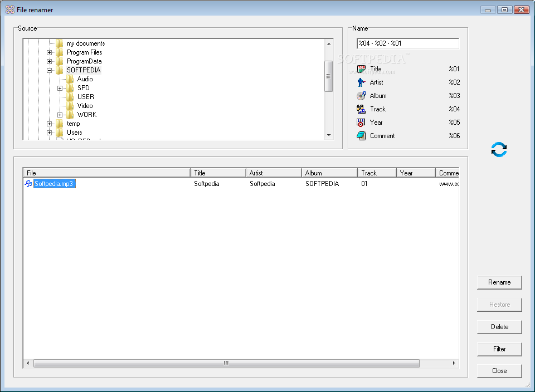Viewport: 535px width, 392px height.
Task: Select the my documents folder
Action: click(86, 43)
